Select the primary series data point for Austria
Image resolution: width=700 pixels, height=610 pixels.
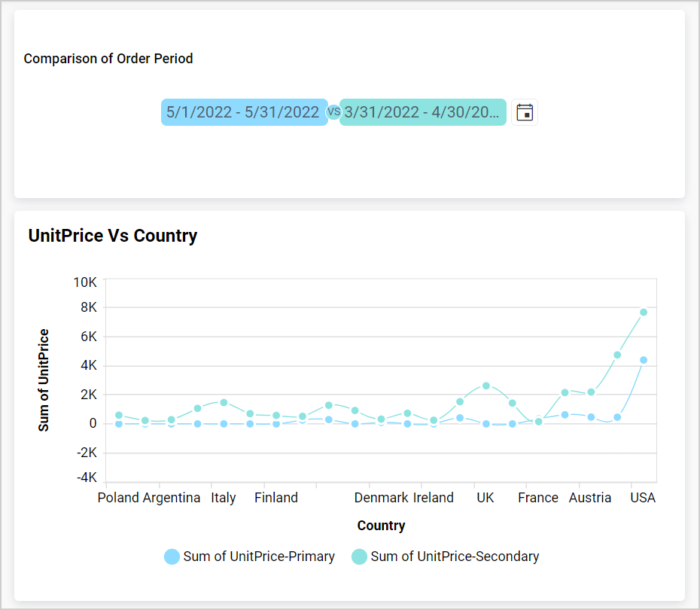pos(591,416)
